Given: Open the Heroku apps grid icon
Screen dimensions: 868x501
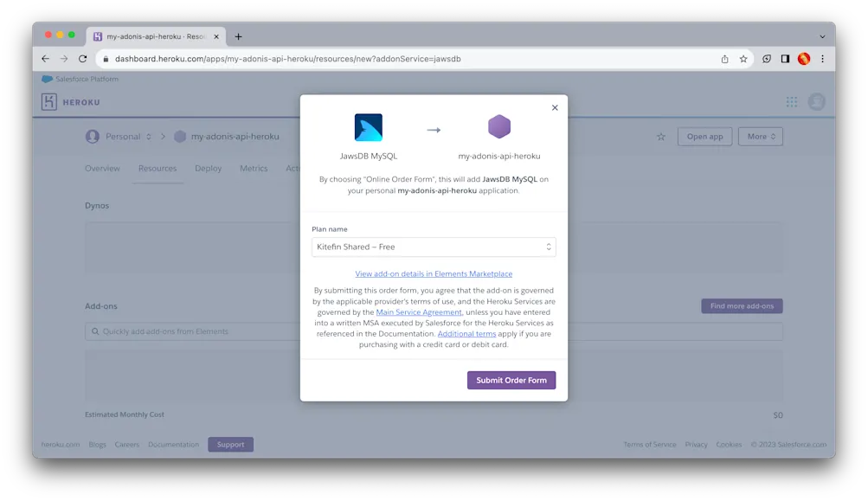Looking at the screenshot, I should [x=792, y=102].
